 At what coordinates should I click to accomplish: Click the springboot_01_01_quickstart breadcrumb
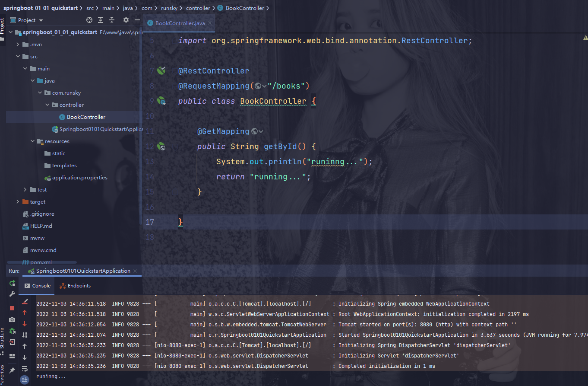click(41, 8)
